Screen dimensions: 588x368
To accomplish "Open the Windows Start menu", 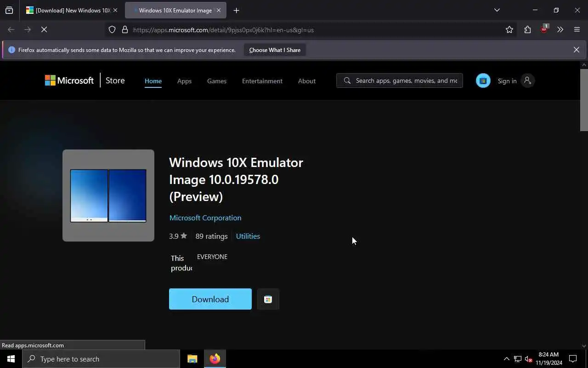I will click(11, 359).
